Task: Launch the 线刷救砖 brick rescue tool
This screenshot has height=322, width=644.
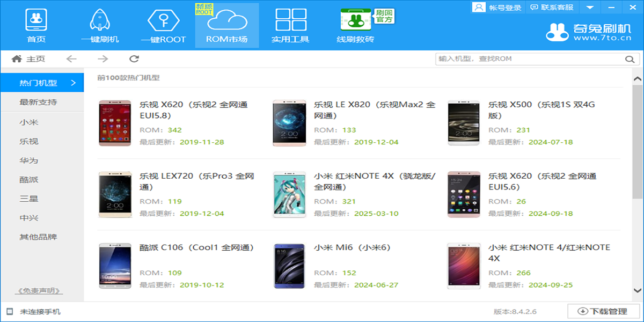Action: point(355,25)
